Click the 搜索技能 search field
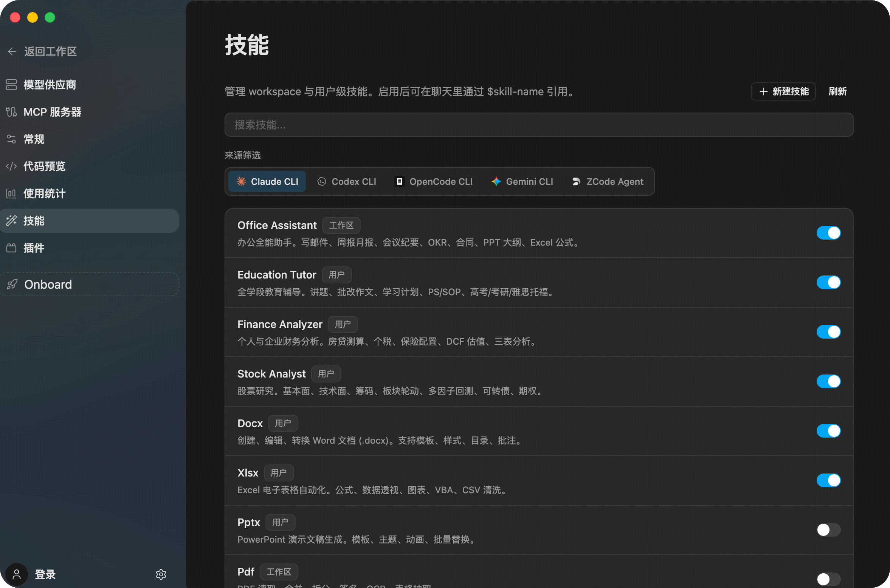Screen dimensions: 890x588 538,125
